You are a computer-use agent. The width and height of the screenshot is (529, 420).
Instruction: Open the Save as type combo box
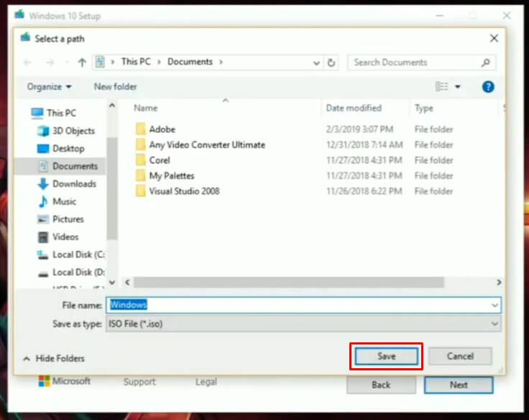[x=303, y=324]
